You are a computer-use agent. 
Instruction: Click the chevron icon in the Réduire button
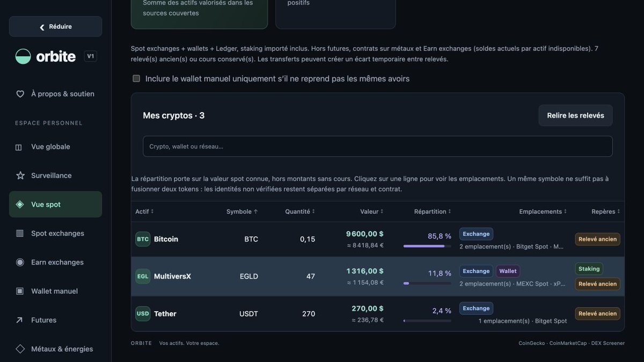(x=42, y=27)
